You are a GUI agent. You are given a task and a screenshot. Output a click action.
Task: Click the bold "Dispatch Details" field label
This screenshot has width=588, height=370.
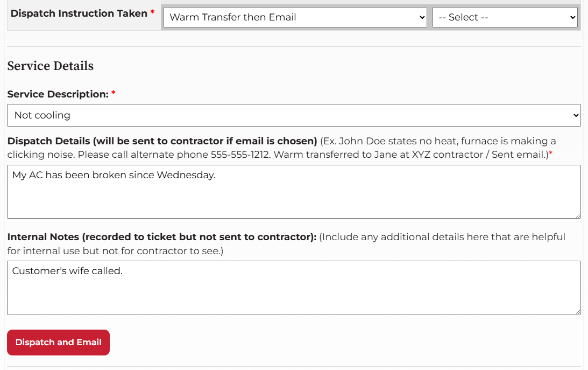(x=162, y=141)
